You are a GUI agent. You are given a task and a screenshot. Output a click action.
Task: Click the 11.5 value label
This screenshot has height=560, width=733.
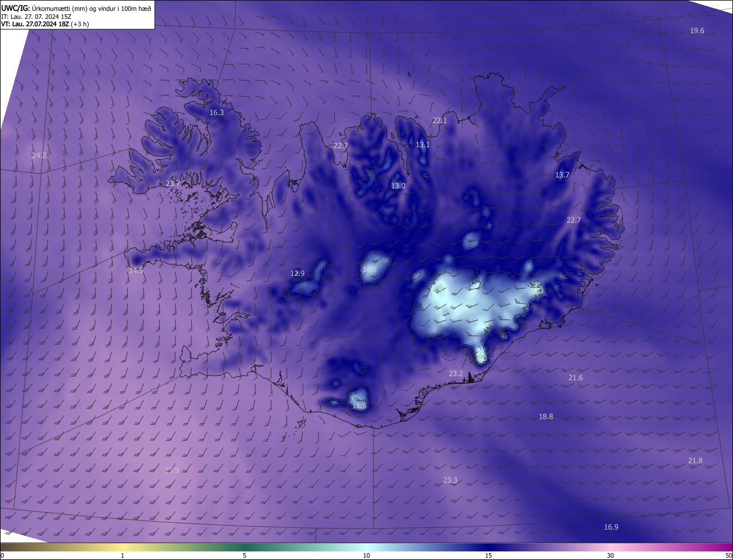tap(359, 406)
